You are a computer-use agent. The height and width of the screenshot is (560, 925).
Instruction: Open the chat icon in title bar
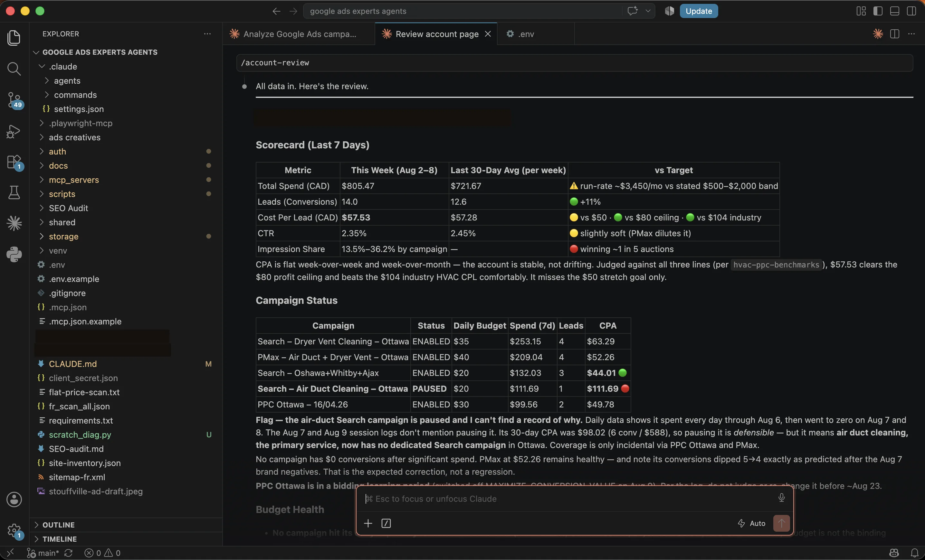pos(633,11)
